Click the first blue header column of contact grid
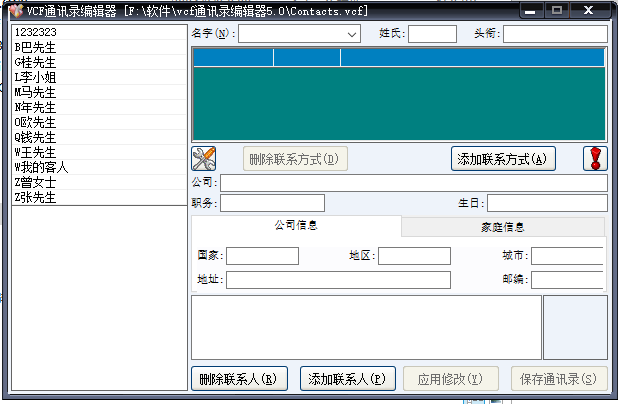 (233, 58)
